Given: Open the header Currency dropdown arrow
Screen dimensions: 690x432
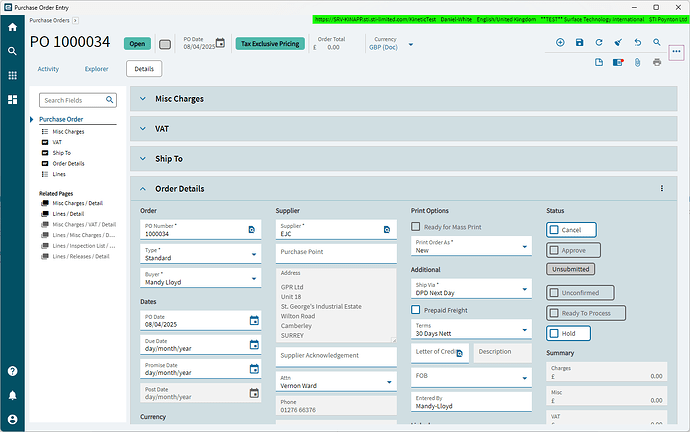Looking at the screenshot, I should pyautogui.click(x=411, y=44).
